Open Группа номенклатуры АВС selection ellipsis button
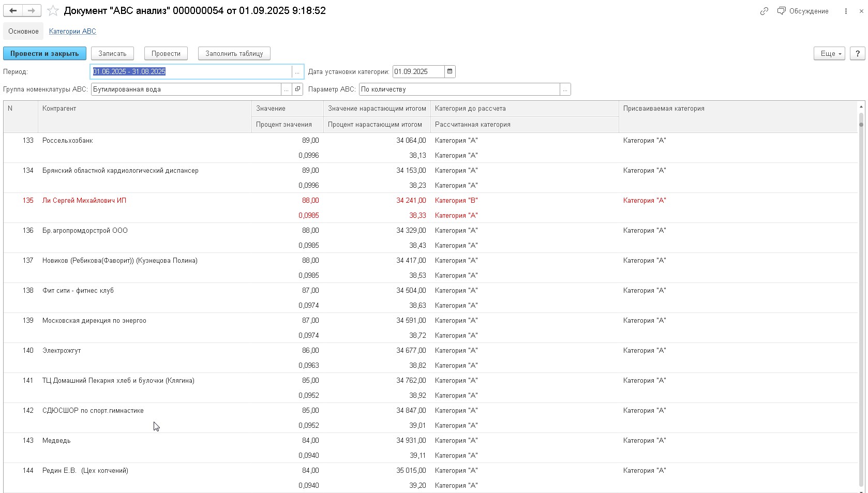868x493 pixels. coord(286,89)
